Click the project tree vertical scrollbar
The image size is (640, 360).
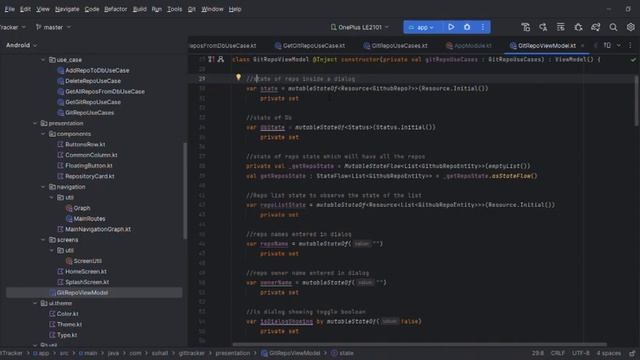click(x=185, y=191)
